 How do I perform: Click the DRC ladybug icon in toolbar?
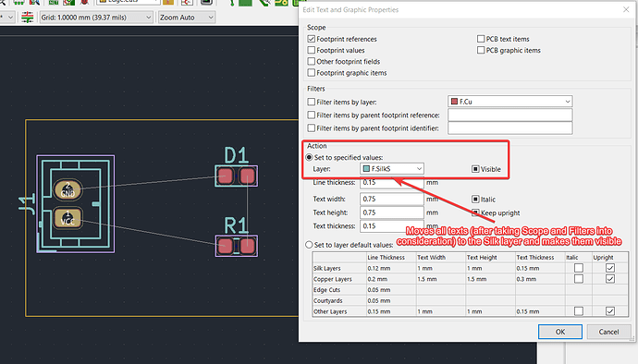[x=85, y=2]
